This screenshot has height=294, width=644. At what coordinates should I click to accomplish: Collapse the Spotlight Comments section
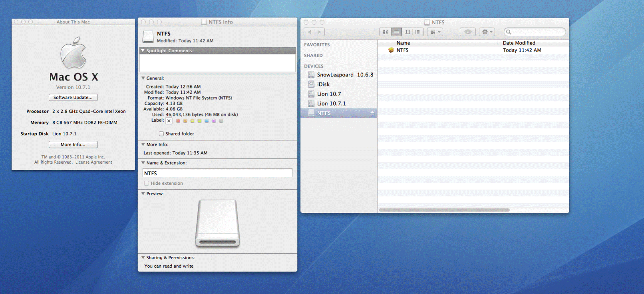click(x=143, y=51)
